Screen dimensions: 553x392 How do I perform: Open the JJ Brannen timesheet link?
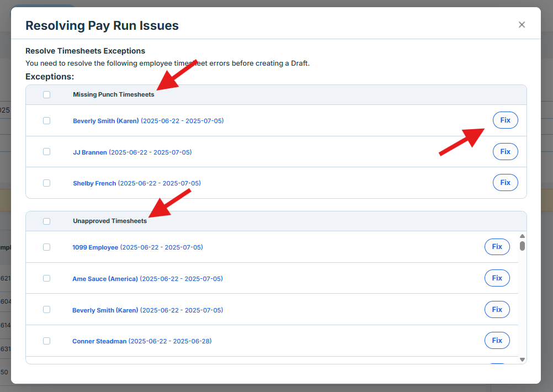[x=90, y=152]
